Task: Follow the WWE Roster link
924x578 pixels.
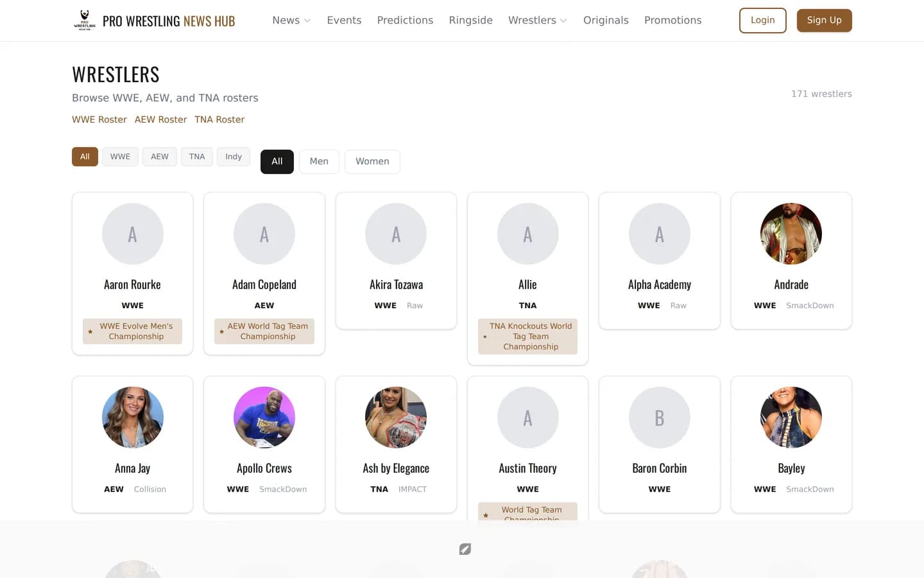Action: click(99, 119)
